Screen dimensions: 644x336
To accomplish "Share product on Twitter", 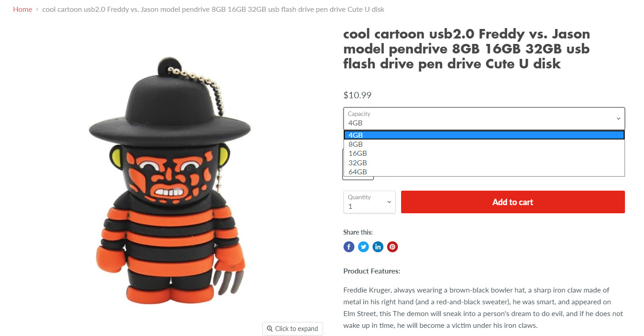I will (x=363, y=247).
